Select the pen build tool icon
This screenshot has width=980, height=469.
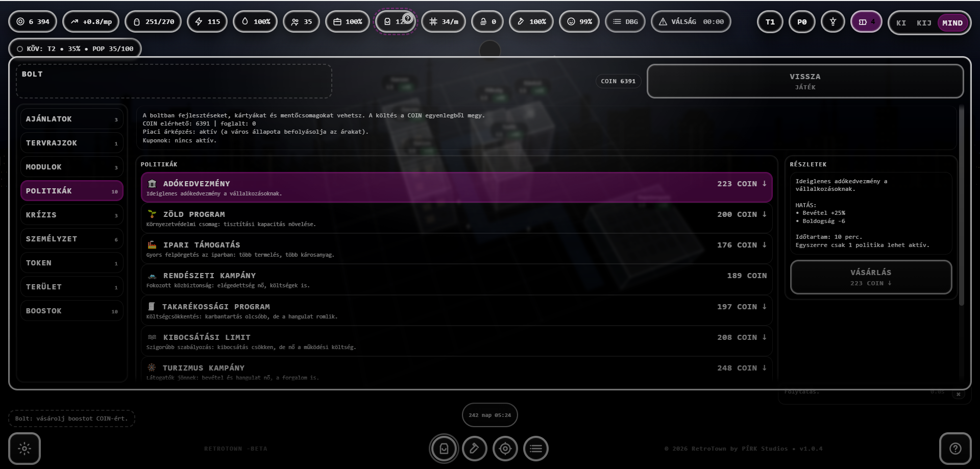475,449
